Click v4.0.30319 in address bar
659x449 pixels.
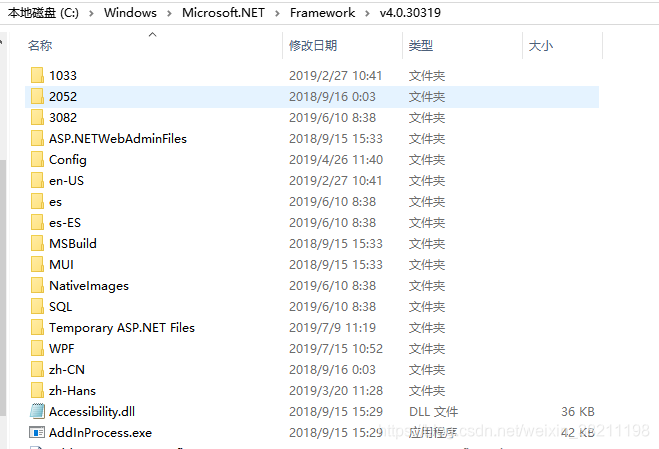[410, 13]
